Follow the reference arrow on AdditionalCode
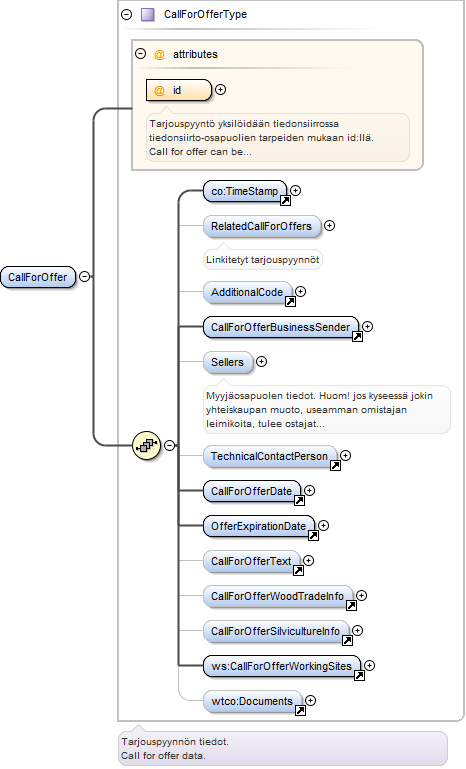466x769 pixels. 290,302
